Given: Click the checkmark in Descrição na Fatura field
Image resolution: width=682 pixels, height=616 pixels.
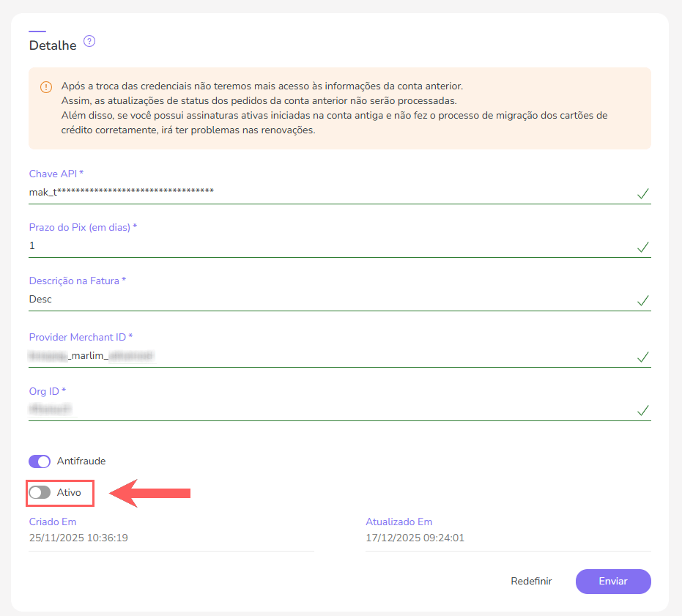Looking at the screenshot, I should pyautogui.click(x=642, y=300).
